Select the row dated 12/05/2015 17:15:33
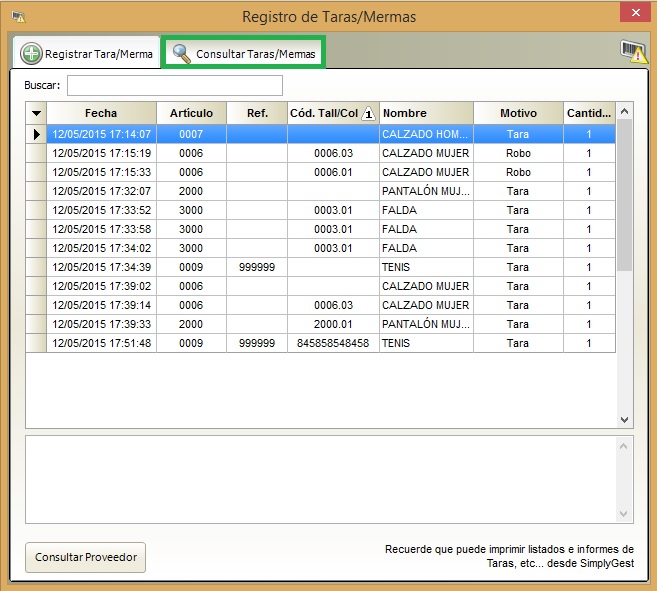The height and width of the screenshot is (591, 657). 321,172
